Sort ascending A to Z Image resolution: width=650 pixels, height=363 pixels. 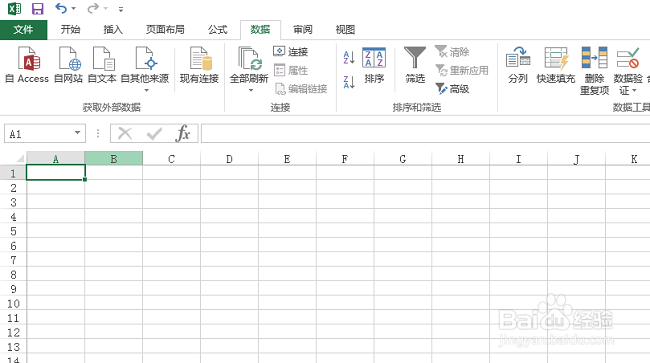(x=349, y=58)
